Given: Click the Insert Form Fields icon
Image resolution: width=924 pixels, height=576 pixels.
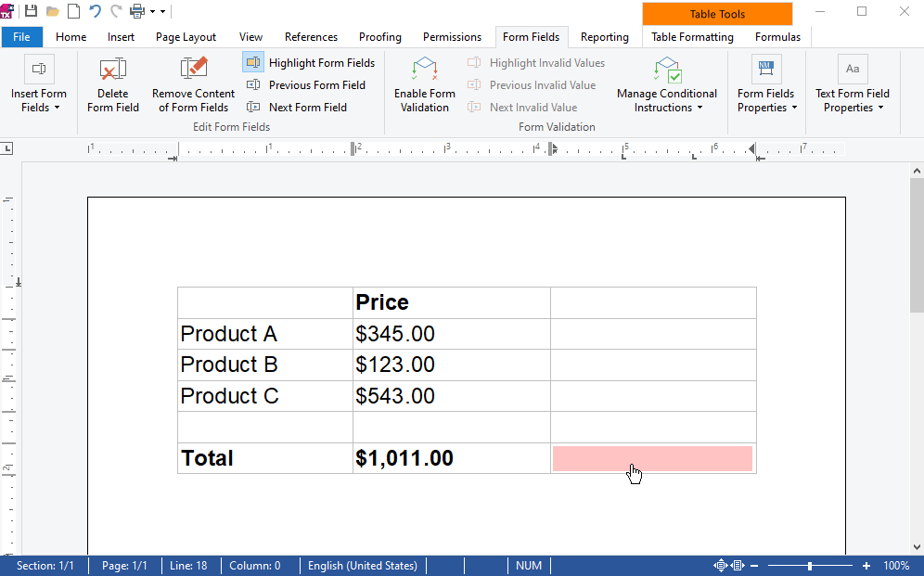Looking at the screenshot, I should pyautogui.click(x=39, y=69).
